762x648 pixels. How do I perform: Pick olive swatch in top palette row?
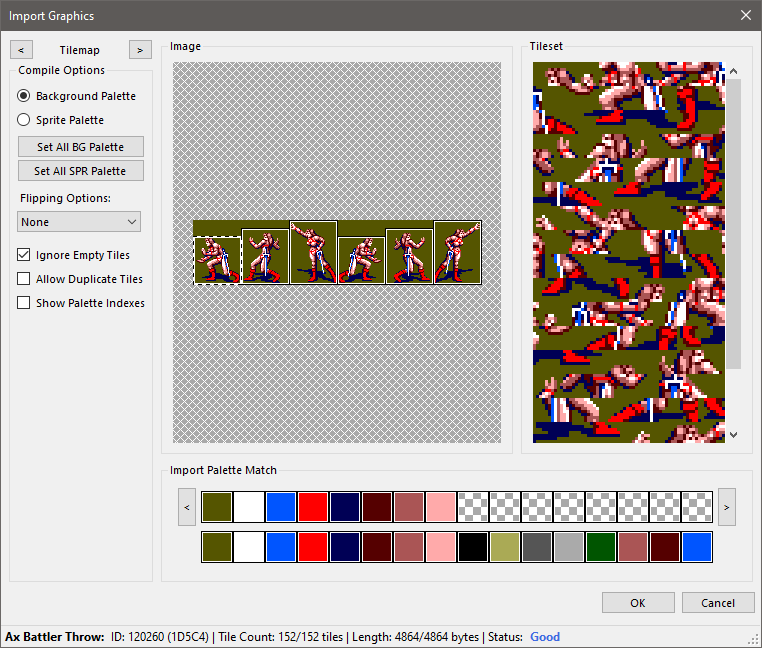217,507
